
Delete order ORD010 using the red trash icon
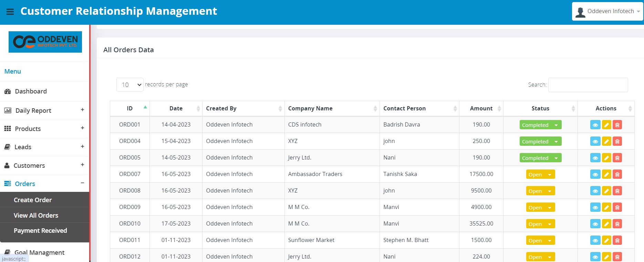(x=617, y=224)
